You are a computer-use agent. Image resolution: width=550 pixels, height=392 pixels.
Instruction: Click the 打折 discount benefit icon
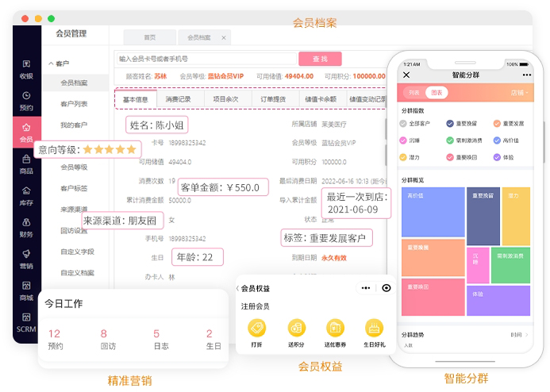pyautogui.click(x=256, y=329)
